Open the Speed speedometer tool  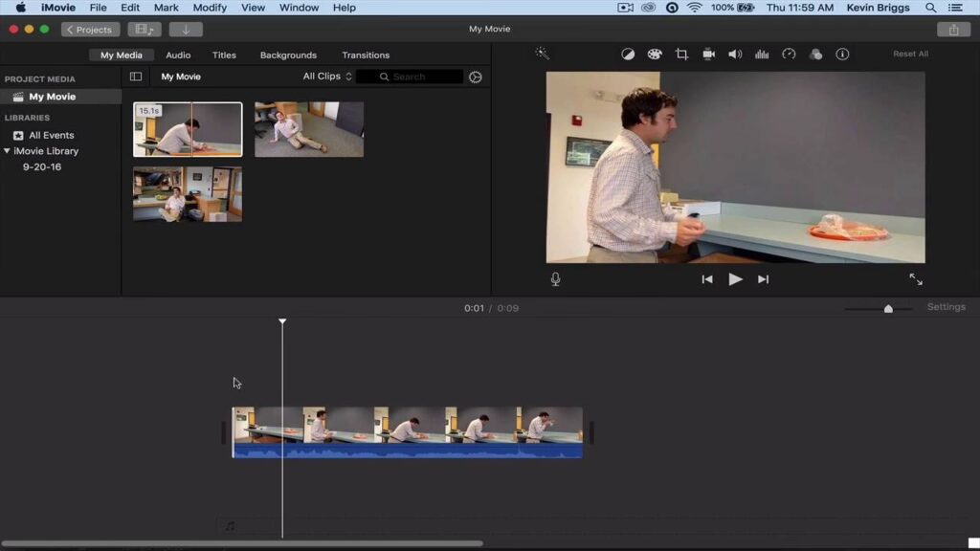[x=789, y=55]
